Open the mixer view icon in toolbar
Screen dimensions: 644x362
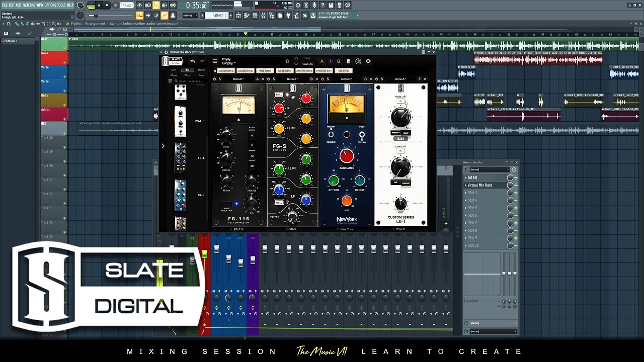264,15
